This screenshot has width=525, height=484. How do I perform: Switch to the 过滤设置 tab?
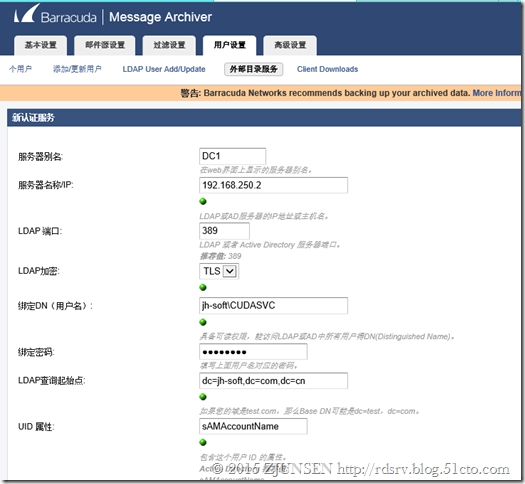pos(169,45)
